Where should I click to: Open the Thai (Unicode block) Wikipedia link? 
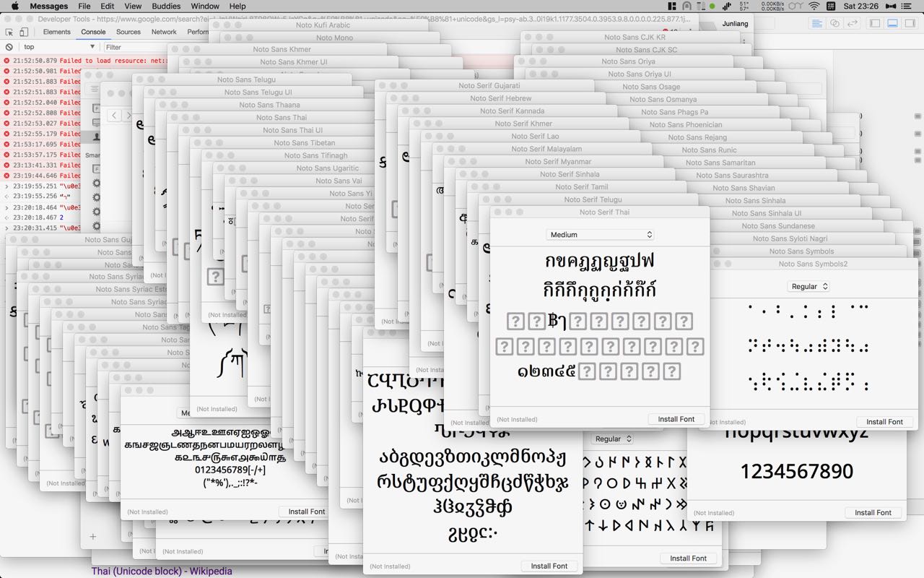[162, 571]
